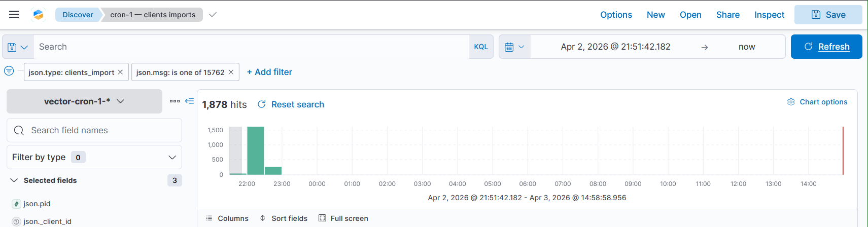Click the 1,878 hits count
Viewport: 868px width, 227px height.
[224, 104]
